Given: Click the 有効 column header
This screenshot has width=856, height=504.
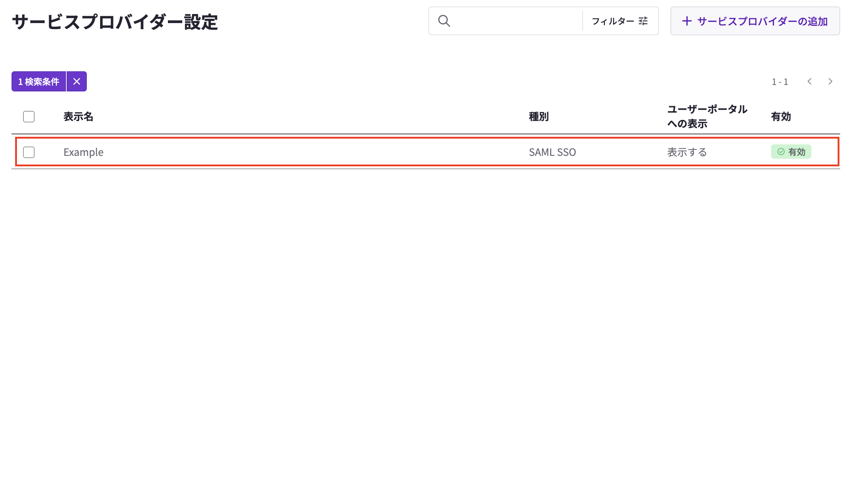Looking at the screenshot, I should pyautogui.click(x=781, y=117).
